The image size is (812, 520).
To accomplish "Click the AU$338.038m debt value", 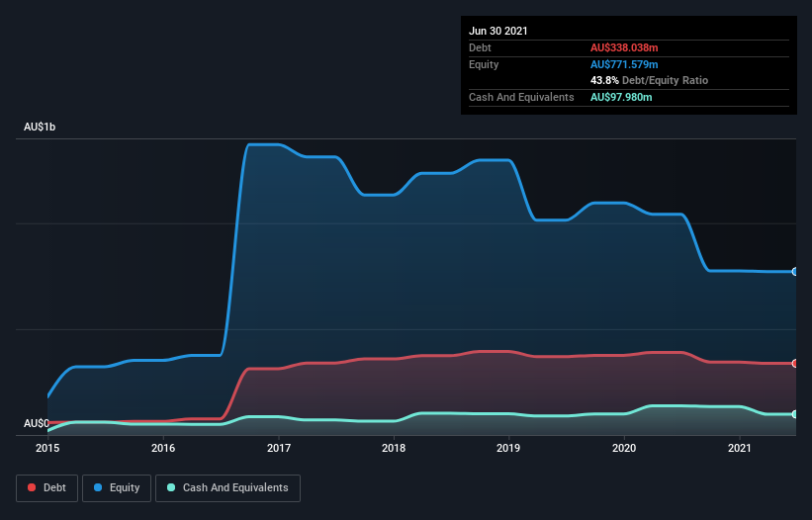I will pyautogui.click(x=624, y=47).
